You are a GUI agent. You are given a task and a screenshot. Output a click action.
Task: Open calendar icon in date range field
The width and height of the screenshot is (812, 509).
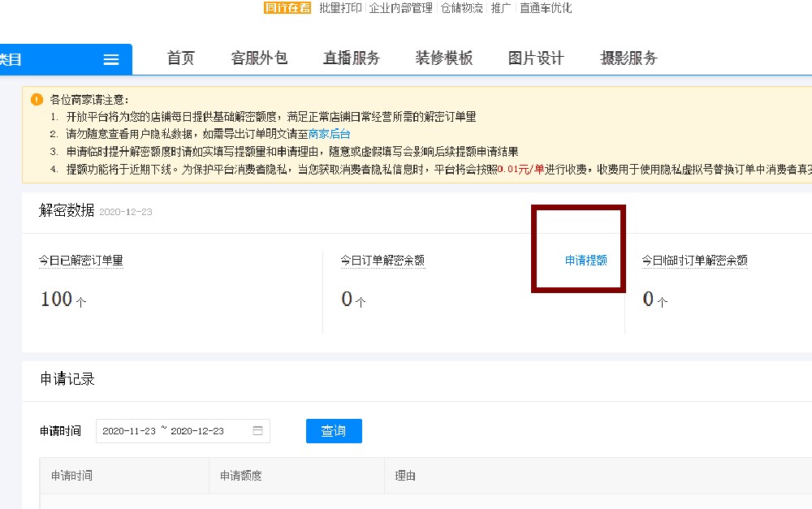257,431
